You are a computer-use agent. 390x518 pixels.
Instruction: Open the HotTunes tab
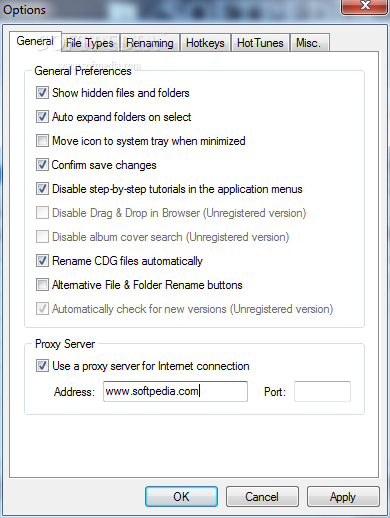260,43
